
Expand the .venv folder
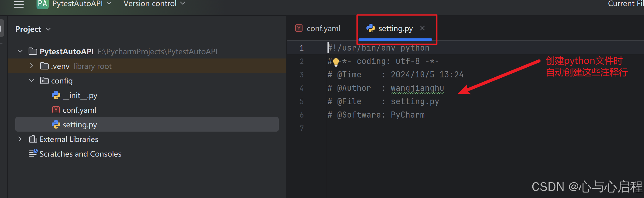tap(31, 66)
